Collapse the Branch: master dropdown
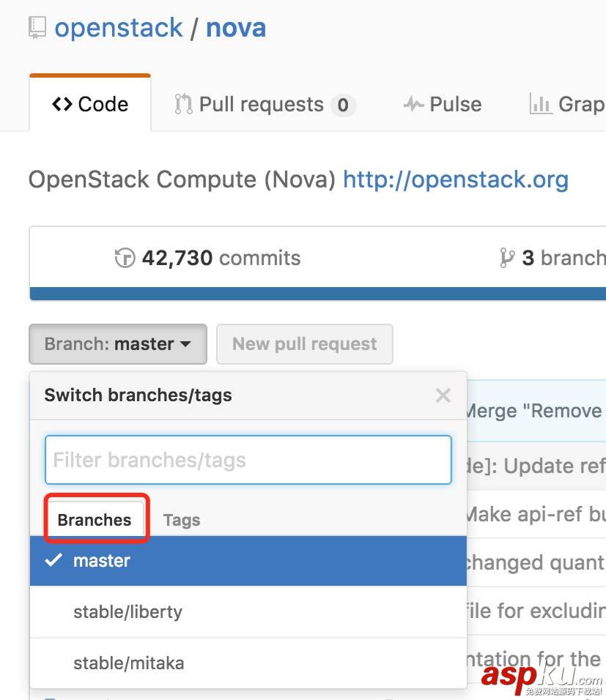This screenshot has height=700, width=606. pyautogui.click(x=118, y=344)
